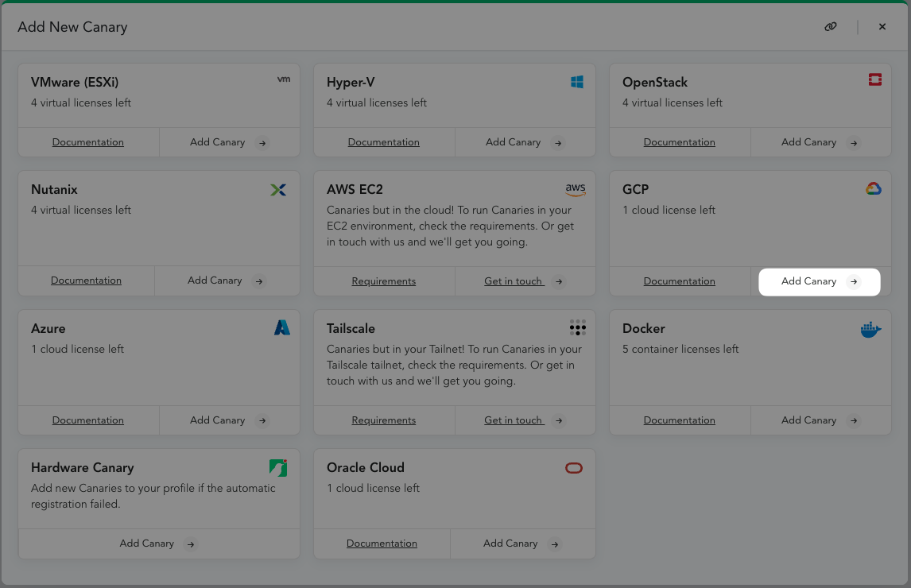Add a Canary for Azure
911x588 pixels.
[229, 420]
